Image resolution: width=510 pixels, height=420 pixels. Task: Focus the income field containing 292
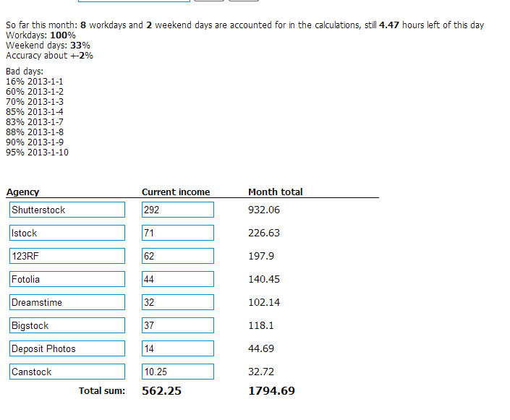[x=178, y=210]
